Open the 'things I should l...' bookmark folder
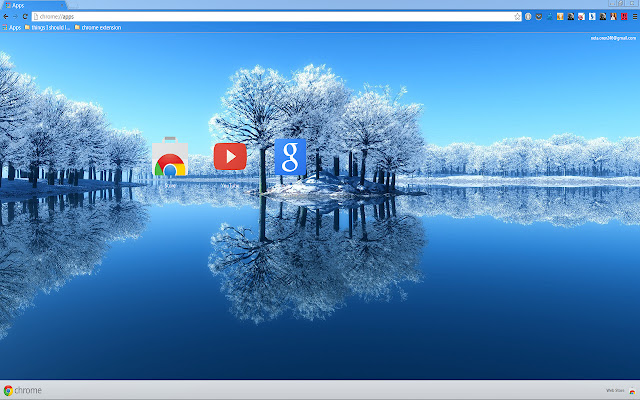Viewport: 640px width, 400px height. 47,27
